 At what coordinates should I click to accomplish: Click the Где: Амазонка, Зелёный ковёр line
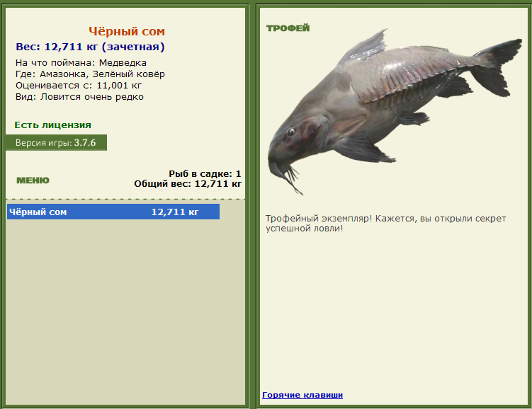(90, 74)
